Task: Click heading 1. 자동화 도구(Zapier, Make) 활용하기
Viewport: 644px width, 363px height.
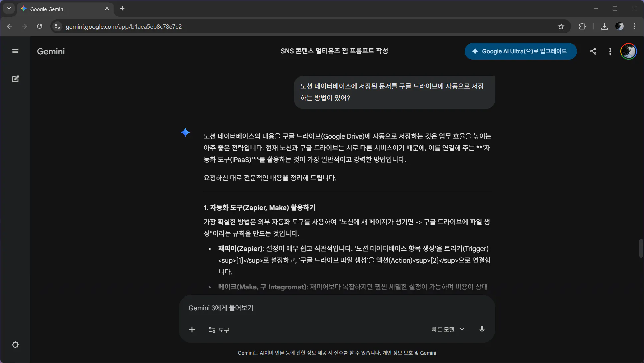Action: tap(259, 208)
